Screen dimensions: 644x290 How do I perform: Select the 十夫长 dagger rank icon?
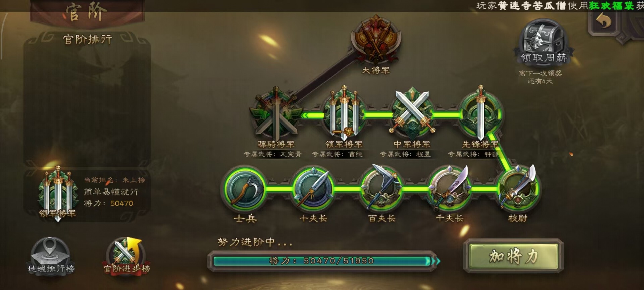pos(313,189)
